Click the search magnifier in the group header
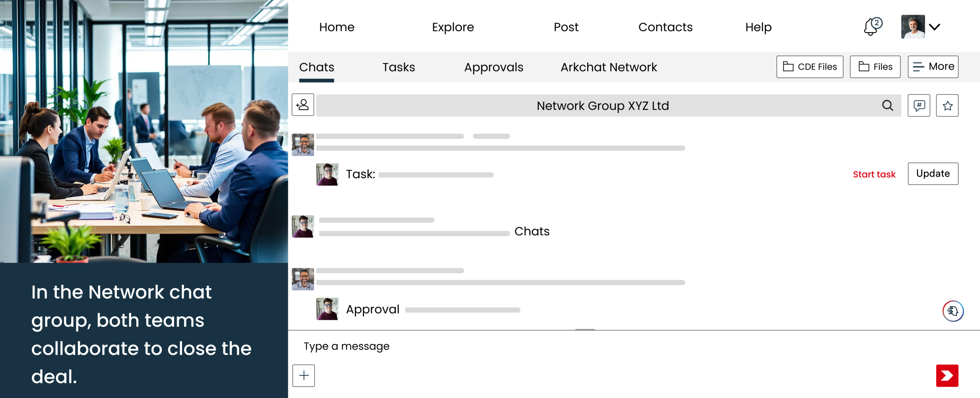 pyautogui.click(x=887, y=105)
